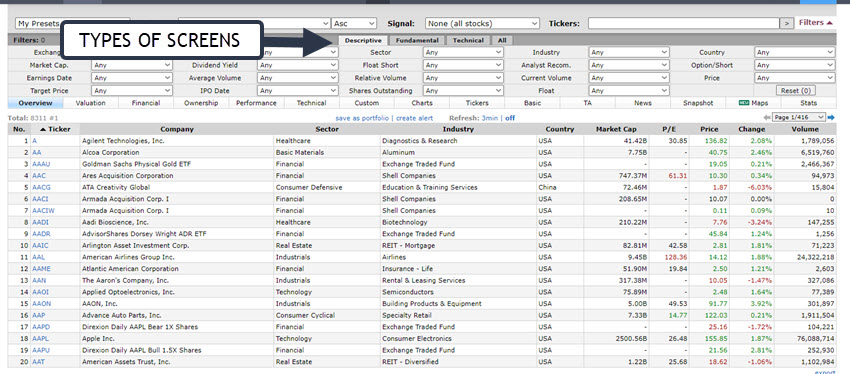Click American Assets Trust, Inc. cell
The image size is (850, 374).
(x=177, y=362)
